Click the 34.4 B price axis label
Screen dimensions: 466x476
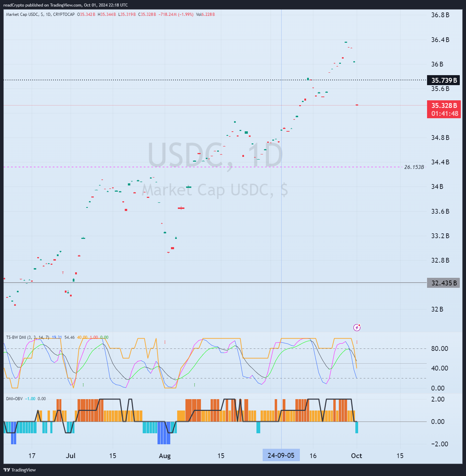click(x=440, y=162)
